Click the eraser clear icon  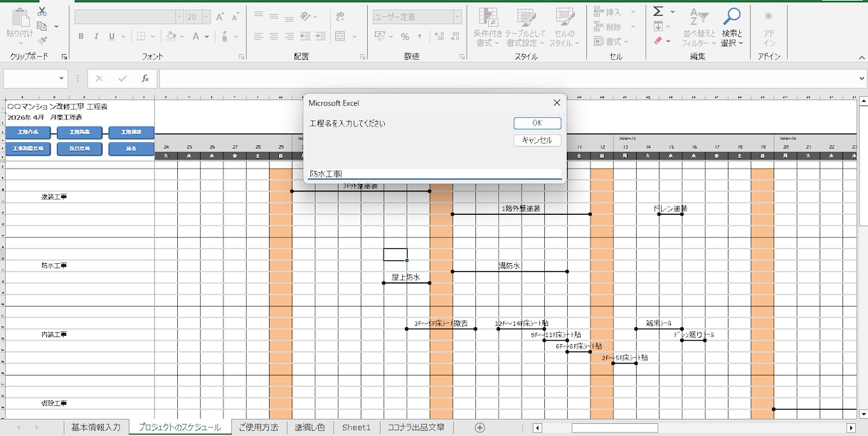pyautogui.click(x=658, y=41)
